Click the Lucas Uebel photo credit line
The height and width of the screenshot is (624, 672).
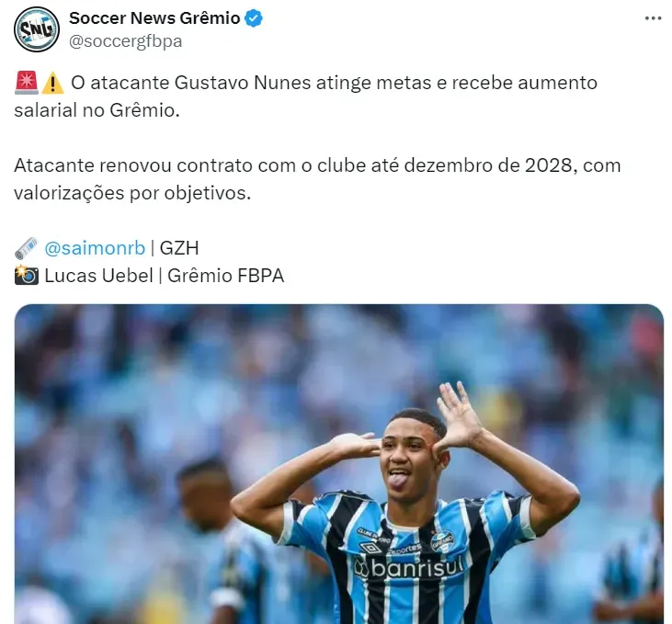[x=165, y=276]
